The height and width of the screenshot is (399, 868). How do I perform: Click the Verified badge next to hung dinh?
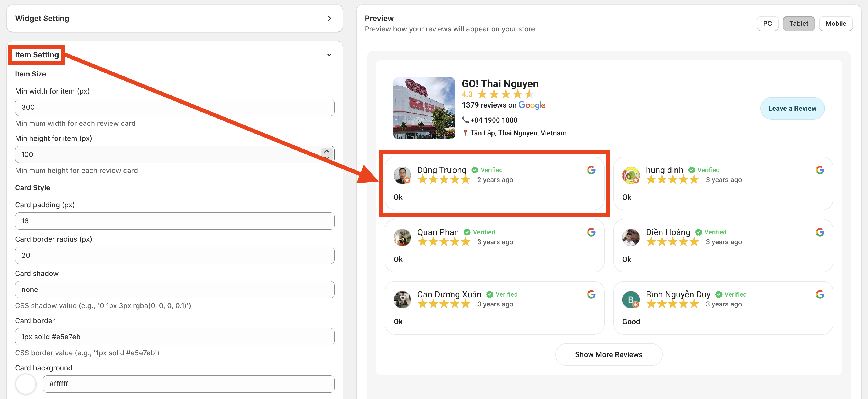coord(703,170)
